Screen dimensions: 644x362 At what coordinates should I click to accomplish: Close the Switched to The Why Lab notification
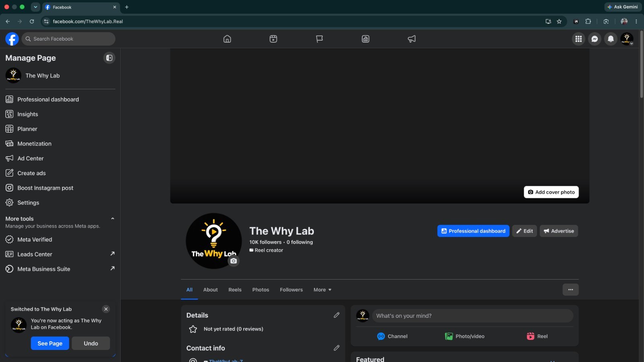(x=106, y=309)
